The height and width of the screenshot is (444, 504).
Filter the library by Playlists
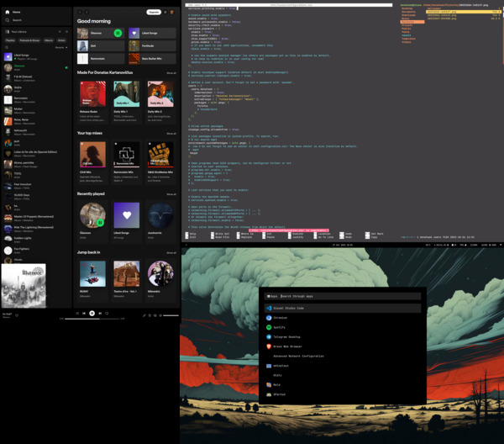(10, 40)
